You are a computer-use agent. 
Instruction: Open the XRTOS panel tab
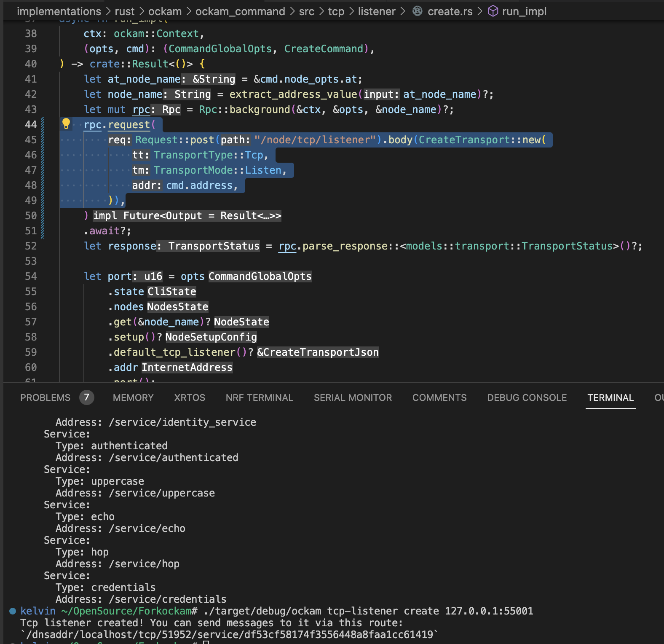(x=190, y=397)
